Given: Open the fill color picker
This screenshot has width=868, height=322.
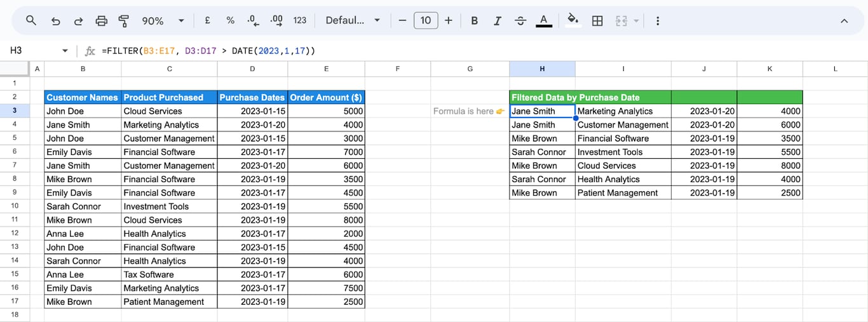Looking at the screenshot, I should (573, 20).
